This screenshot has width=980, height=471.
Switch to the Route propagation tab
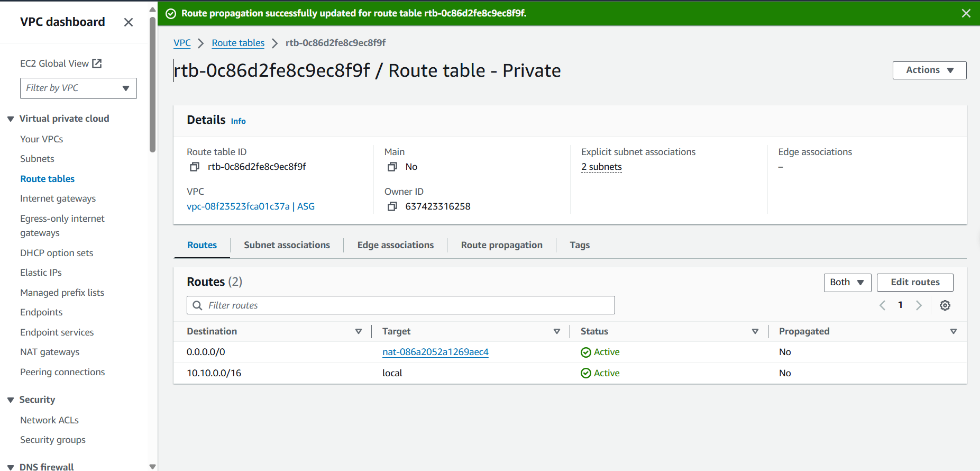tap(502, 245)
